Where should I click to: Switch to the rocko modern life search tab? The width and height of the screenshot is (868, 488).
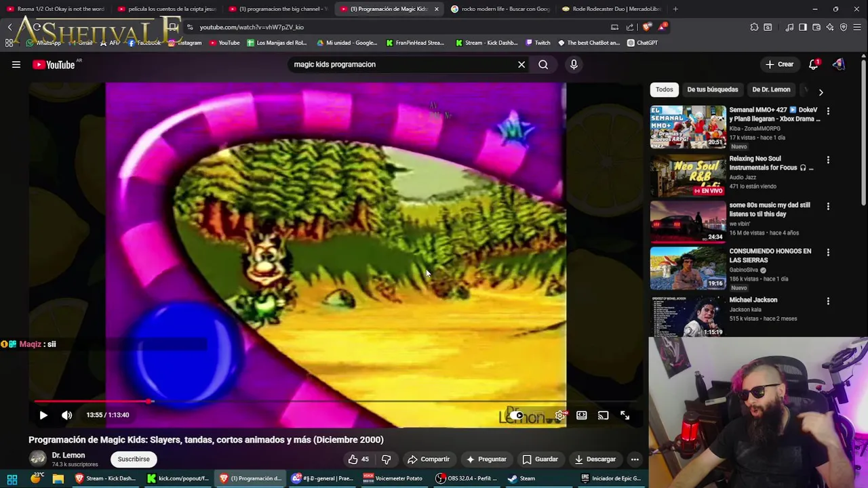[500, 9]
